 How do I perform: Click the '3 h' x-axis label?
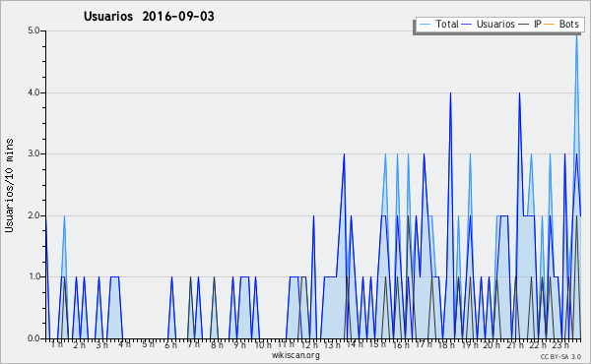click(x=101, y=344)
